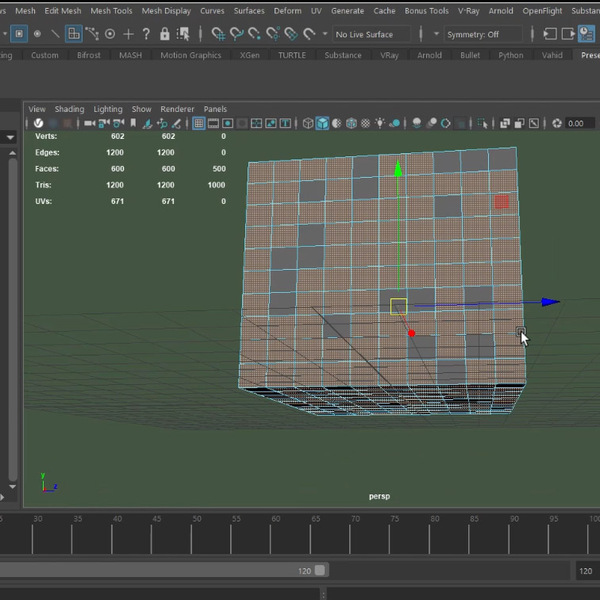
Task: Toggle the viewport grid display icon
Action: (x=199, y=123)
